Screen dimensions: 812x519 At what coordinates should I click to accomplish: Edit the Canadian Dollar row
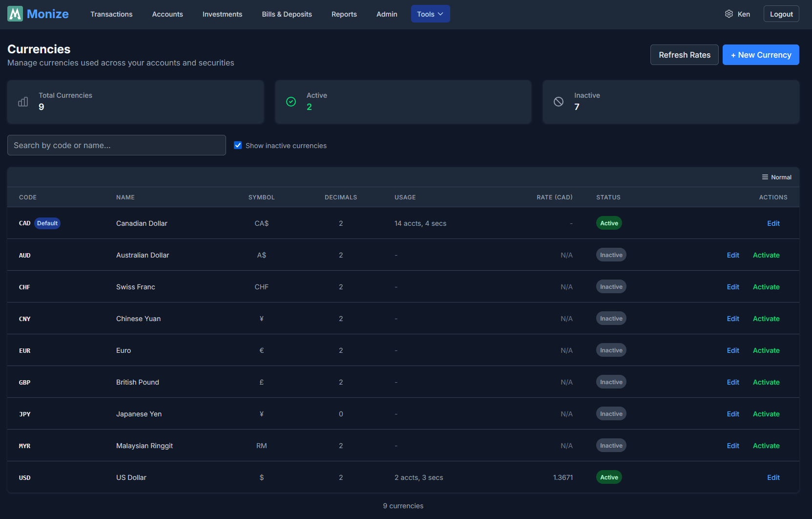point(773,223)
